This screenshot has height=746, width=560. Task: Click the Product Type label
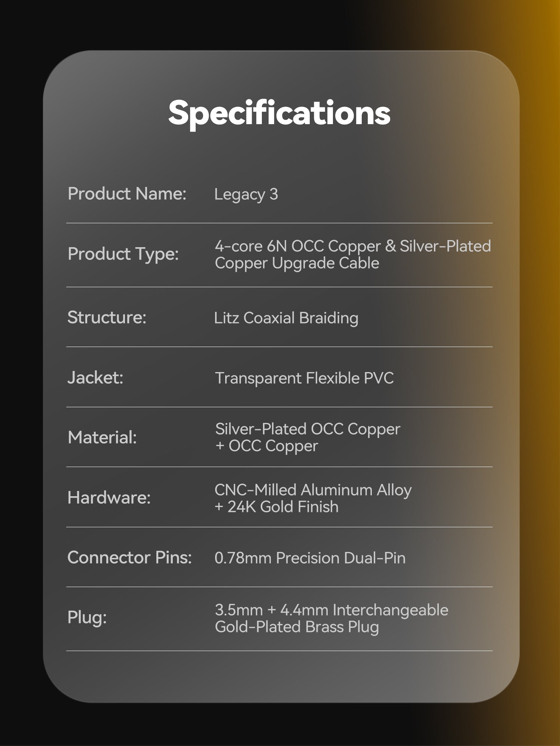123,254
